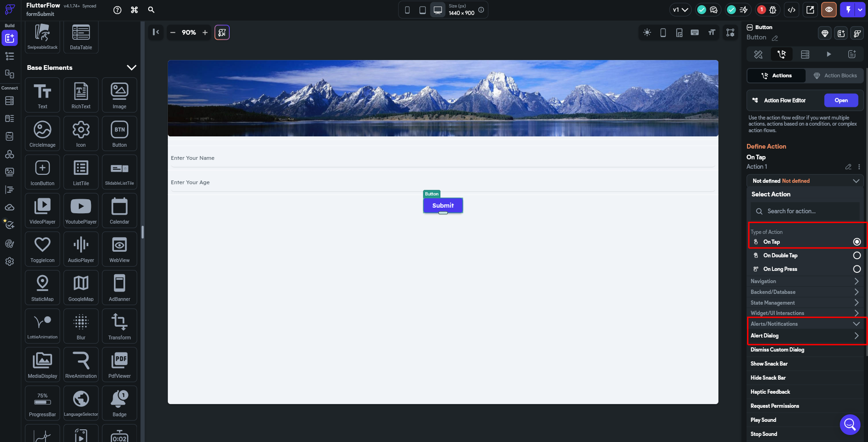Open the Not defined action dropdown
868x442 pixels.
[x=804, y=181]
